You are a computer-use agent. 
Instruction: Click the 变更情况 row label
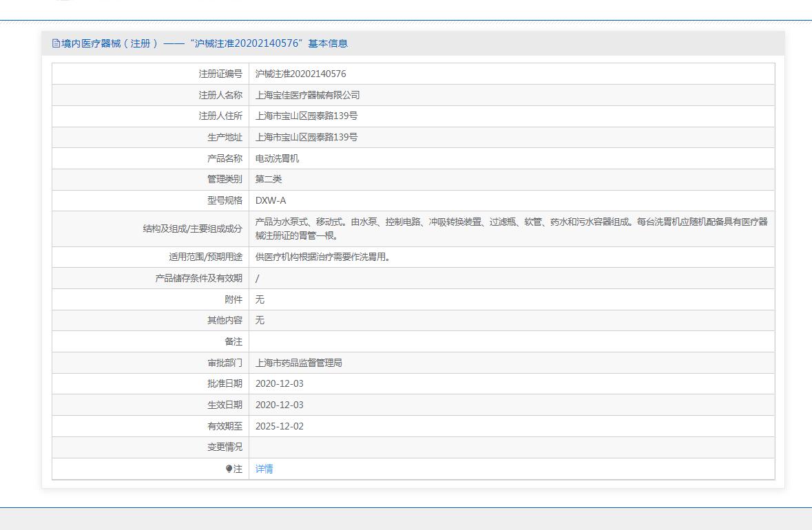[x=225, y=447]
